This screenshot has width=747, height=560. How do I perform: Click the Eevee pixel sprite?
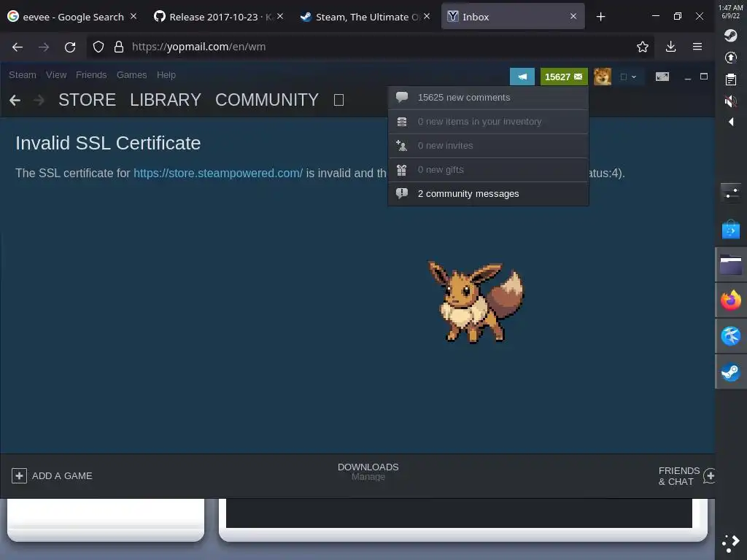point(475,302)
